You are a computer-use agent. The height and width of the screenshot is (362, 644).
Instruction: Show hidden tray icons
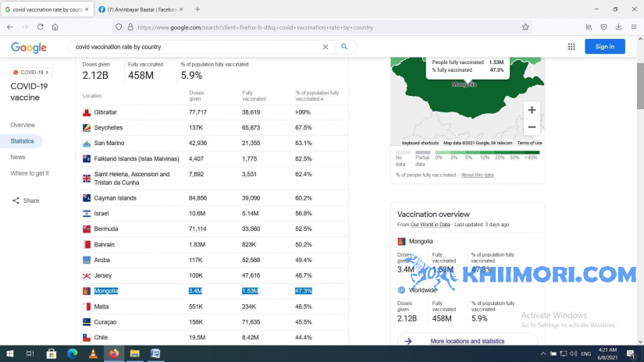pos(543,353)
